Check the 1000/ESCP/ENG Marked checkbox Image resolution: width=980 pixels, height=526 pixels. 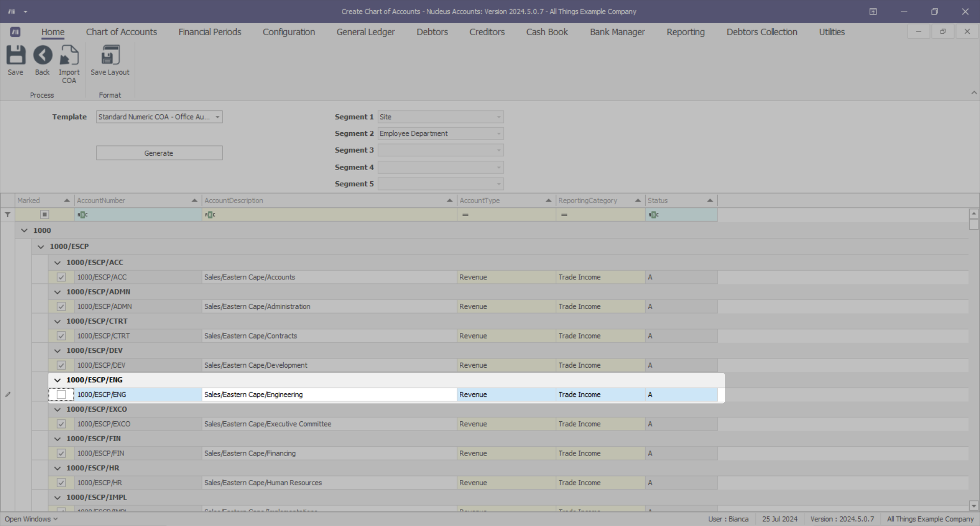[61, 395]
